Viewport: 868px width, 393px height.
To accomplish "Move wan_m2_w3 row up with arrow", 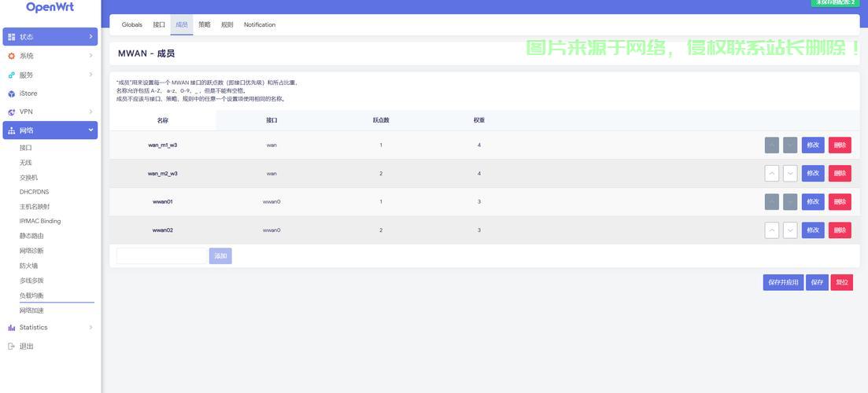I will tap(772, 174).
